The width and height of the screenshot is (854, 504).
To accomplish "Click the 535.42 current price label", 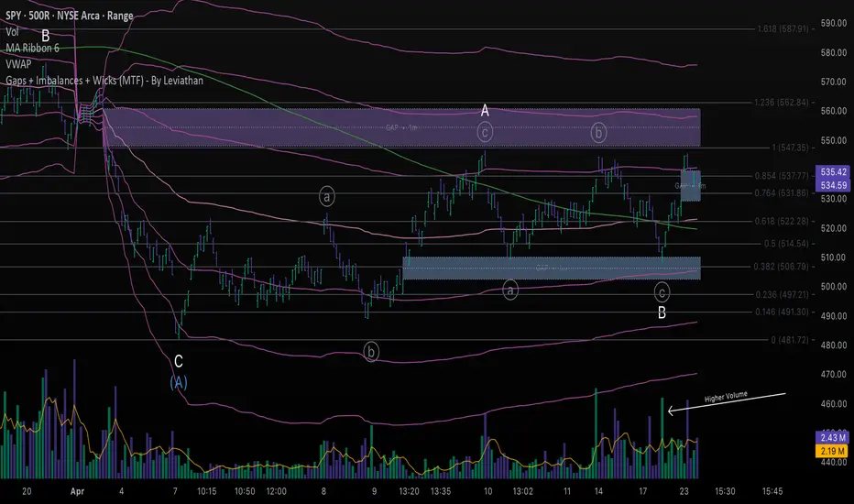I will (x=833, y=171).
